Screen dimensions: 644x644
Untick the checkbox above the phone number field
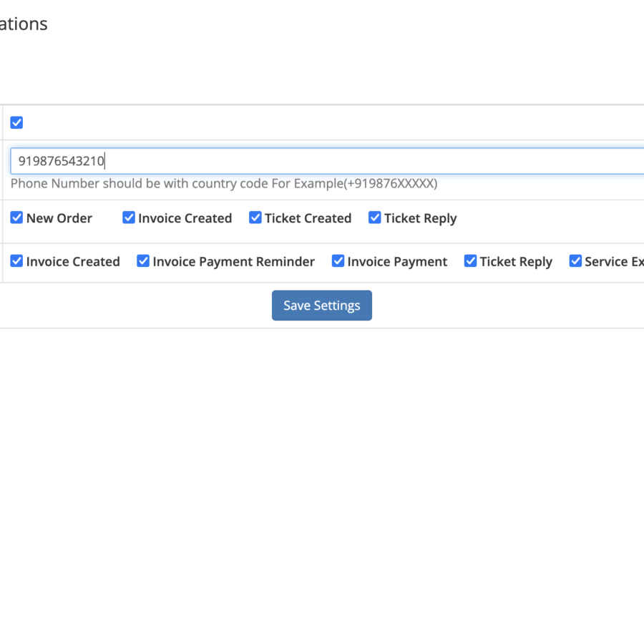(x=16, y=123)
